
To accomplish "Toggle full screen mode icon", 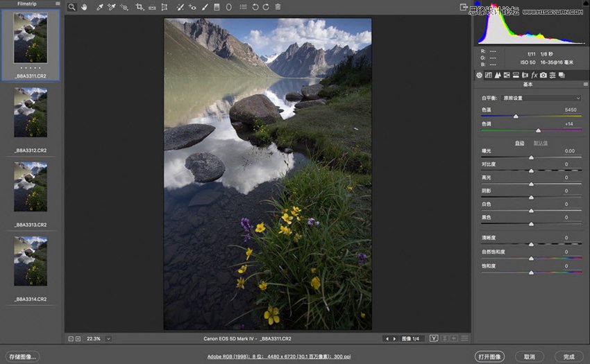I will [x=463, y=7].
